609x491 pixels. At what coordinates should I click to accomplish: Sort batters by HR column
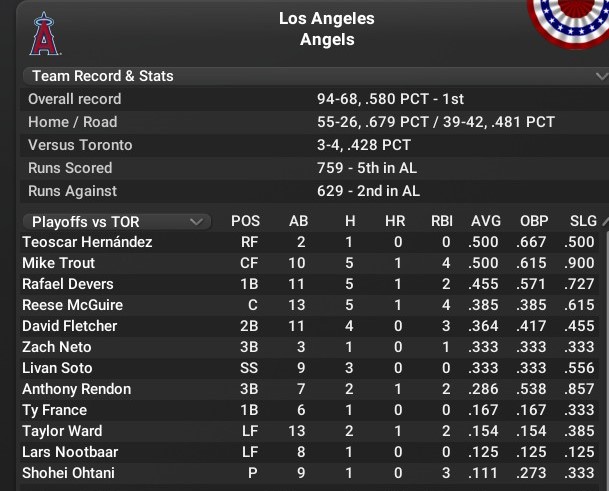395,221
